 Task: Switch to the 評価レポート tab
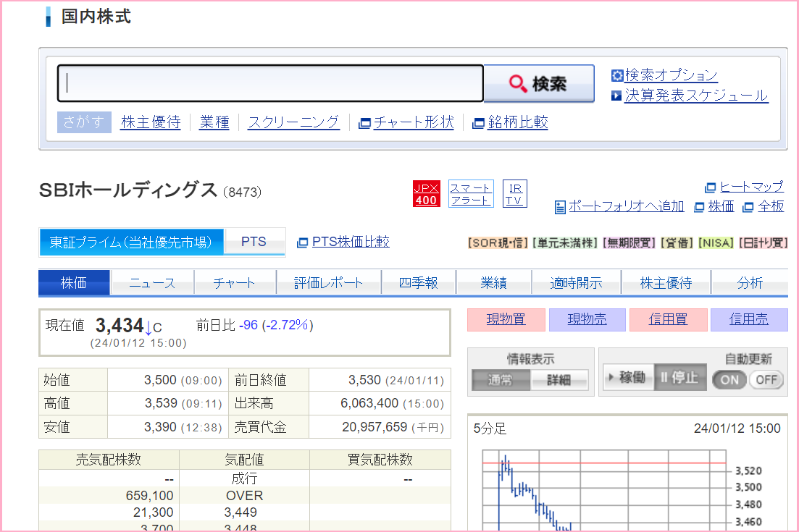point(329,282)
